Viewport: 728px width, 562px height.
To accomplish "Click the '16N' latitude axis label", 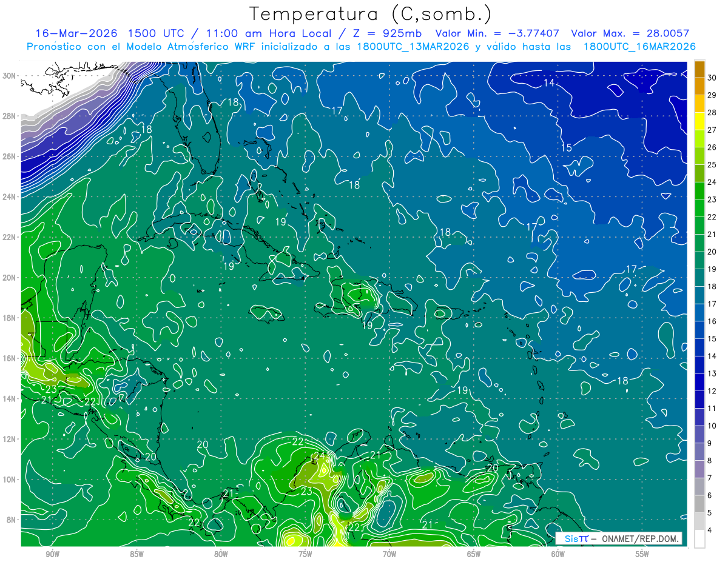I will [x=8, y=358].
